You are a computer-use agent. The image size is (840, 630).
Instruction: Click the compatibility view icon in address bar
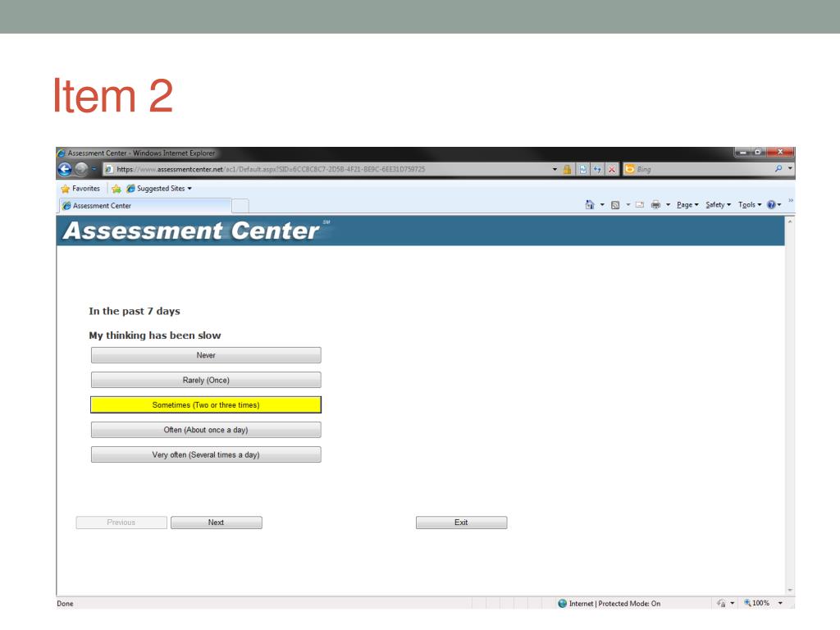click(582, 169)
